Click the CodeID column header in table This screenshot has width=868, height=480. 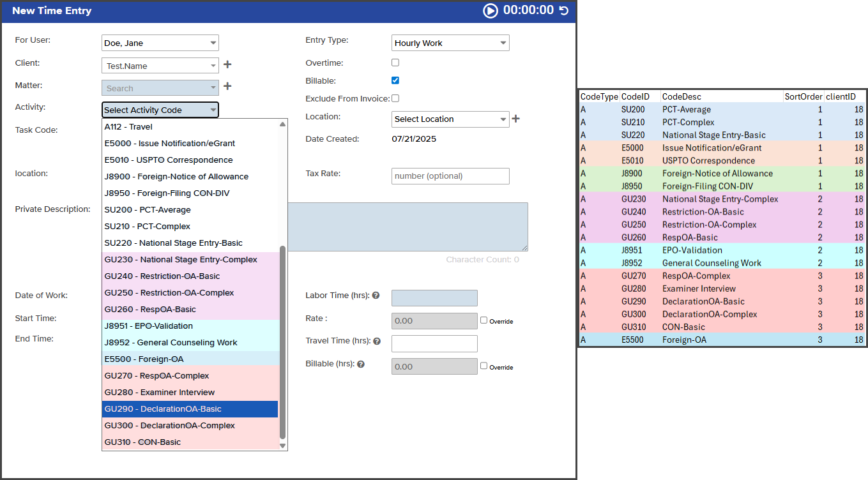(636, 96)
